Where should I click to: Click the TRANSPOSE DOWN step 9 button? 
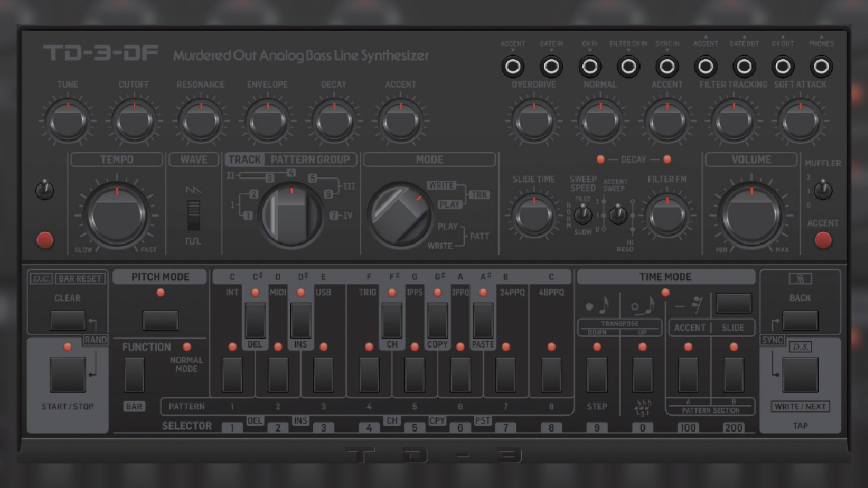597,375
